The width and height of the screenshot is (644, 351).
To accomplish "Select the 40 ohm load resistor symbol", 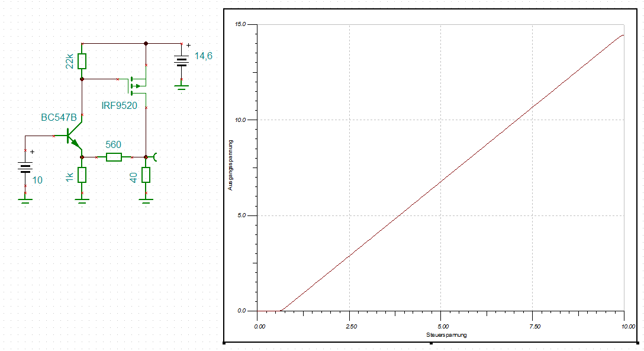I will [x=146, y=175].
